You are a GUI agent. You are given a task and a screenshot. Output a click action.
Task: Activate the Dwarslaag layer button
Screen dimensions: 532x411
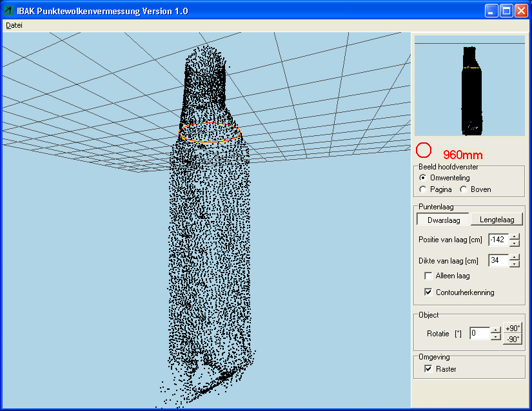pos(443,220)
